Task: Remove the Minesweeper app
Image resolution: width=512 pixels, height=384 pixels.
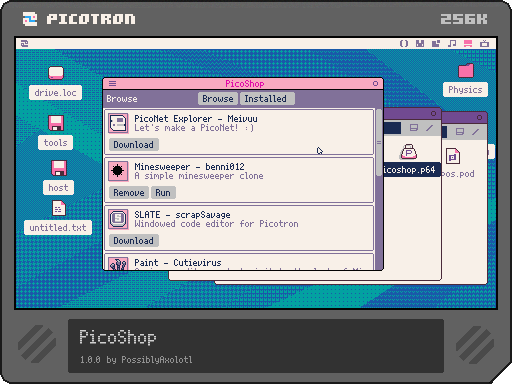Action: [x=129, y=193]
